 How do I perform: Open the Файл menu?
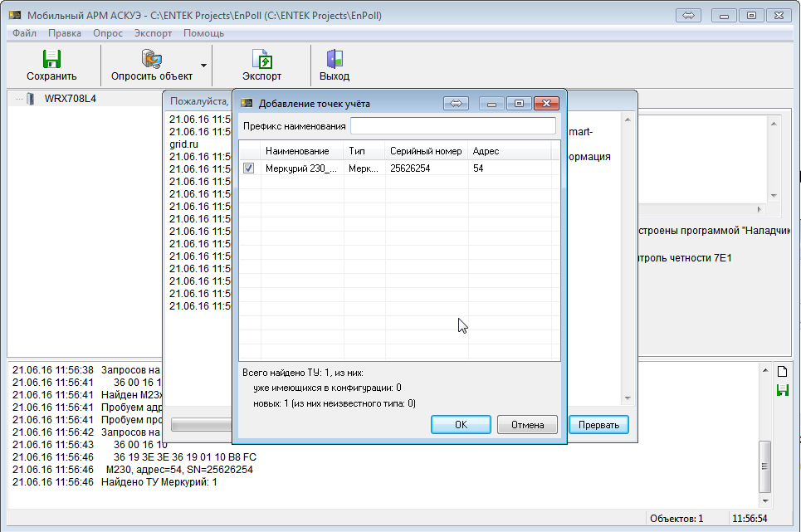pos(25,33)
